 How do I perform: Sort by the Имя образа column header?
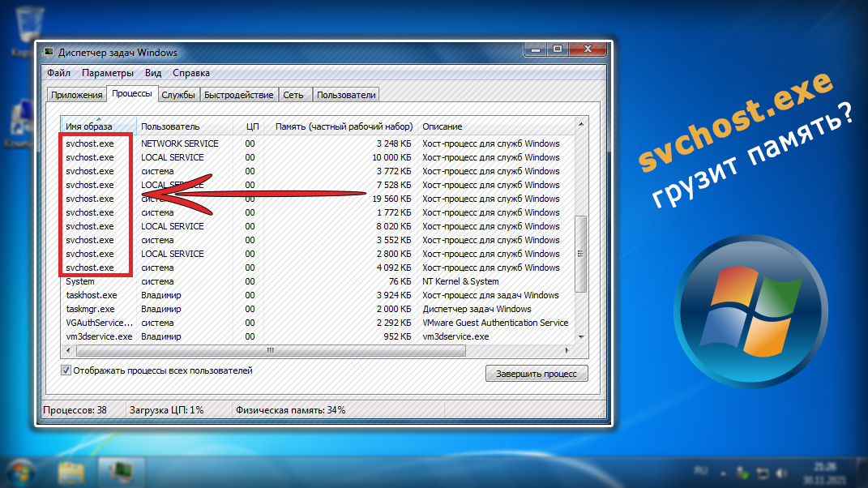(99, 126)
